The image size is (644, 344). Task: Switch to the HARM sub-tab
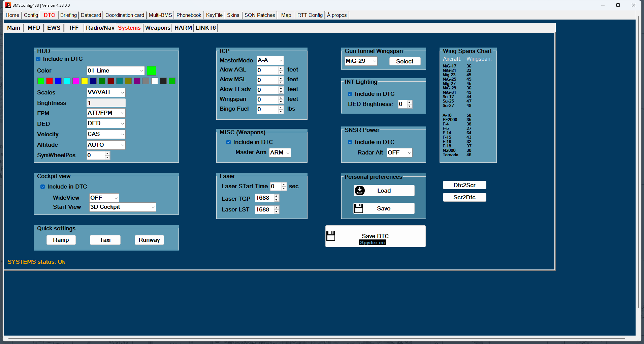[183, 28]
